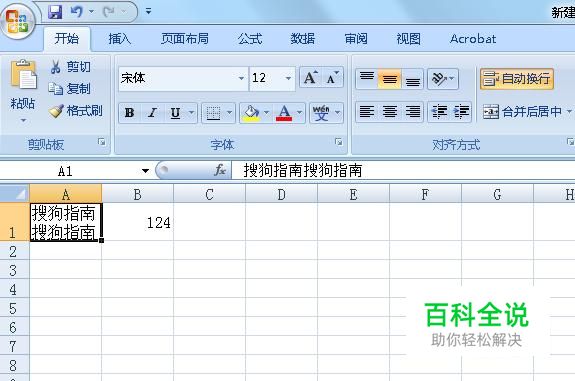Screen dimensions: 575x381
Task: Align text to bottom of cell
Action: pyautogui.click(x=413, y=79)
